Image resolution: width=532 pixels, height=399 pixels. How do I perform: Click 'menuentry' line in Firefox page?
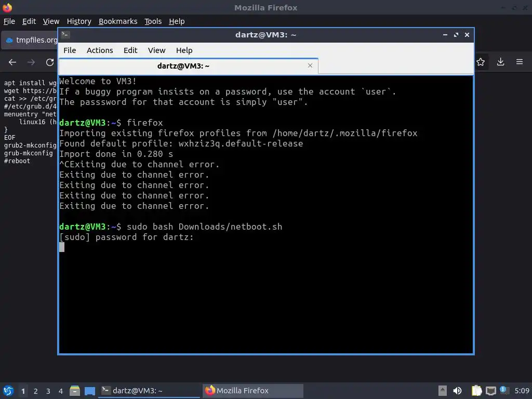pyautogui.click(x=30, y=114)
